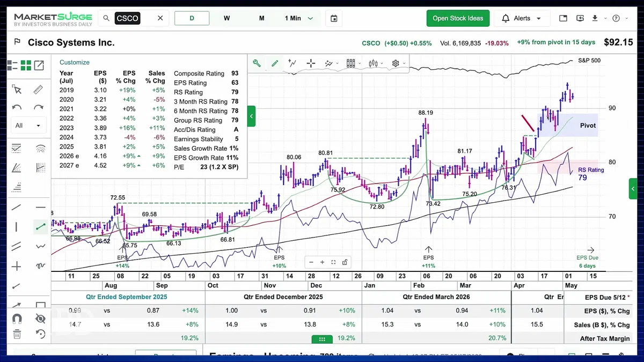Image resolution: width=644 pixels, height=362 pixels.
Task: Click the trash can delete drawings icon
Action: point(17,334)
